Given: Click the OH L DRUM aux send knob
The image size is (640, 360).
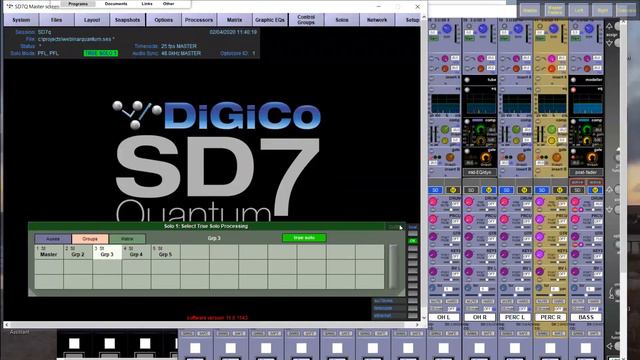Looking at the screenshot, I should 433,201.
